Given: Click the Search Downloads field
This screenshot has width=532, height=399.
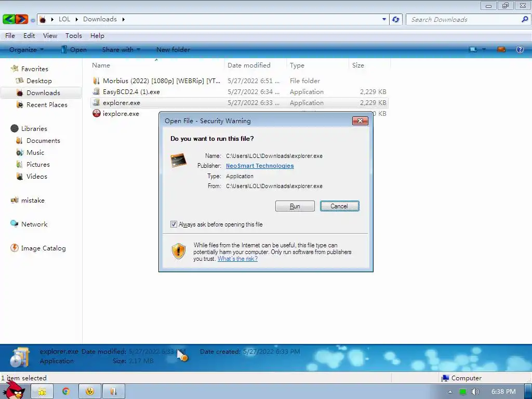Looking at the screenshot, I should click(x=463, y=19).
